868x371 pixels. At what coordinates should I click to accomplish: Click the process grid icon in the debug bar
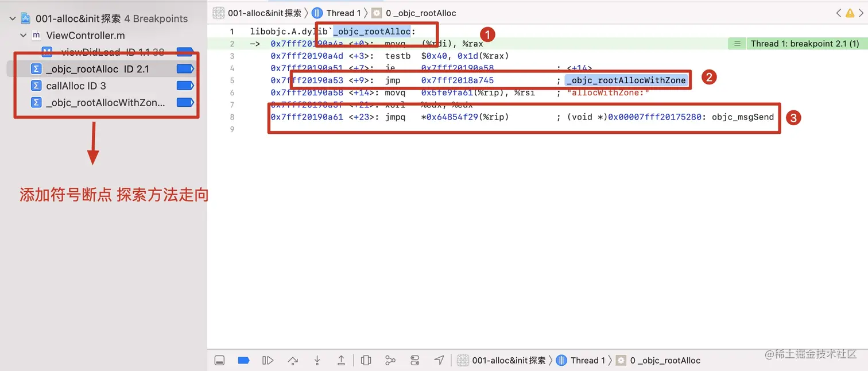[x=463, y=361]
